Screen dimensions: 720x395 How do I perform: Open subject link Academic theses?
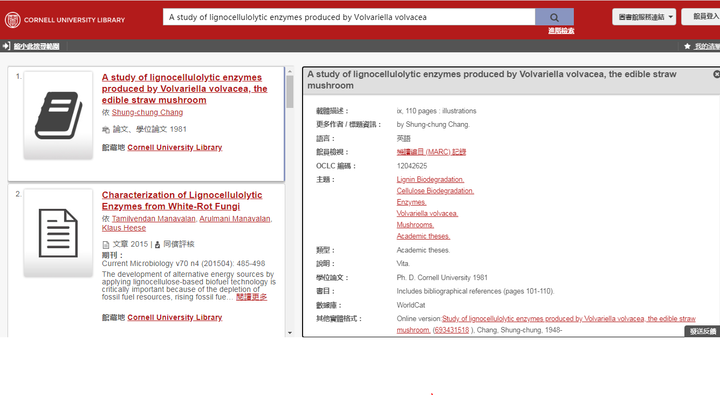[423, 236]
